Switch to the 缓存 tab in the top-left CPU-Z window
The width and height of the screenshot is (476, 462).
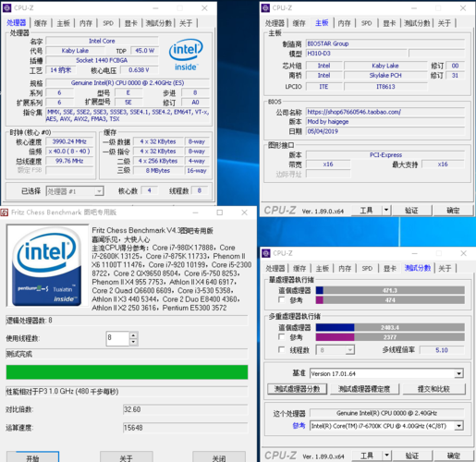click(41, 23)
